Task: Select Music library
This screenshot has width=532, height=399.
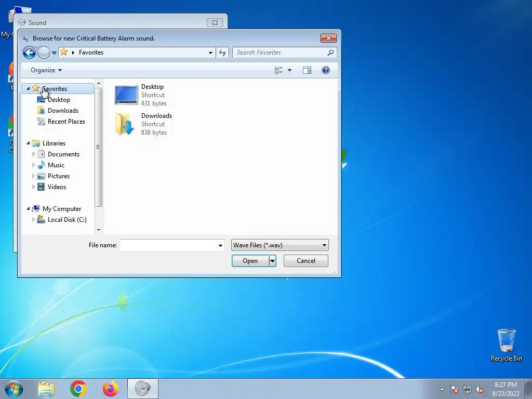Action: (56, 165)
